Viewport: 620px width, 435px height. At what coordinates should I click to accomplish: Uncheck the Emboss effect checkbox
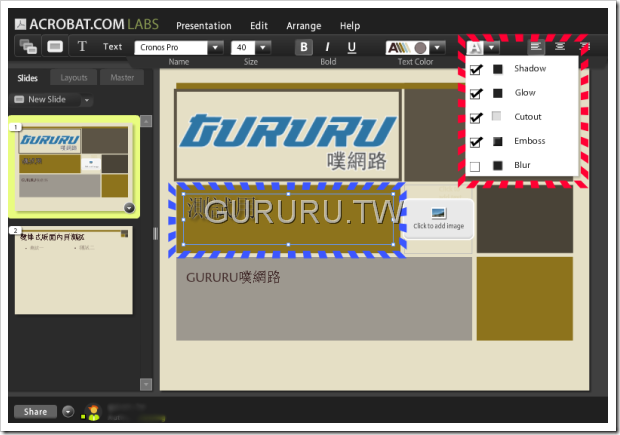tap(475, 142)
